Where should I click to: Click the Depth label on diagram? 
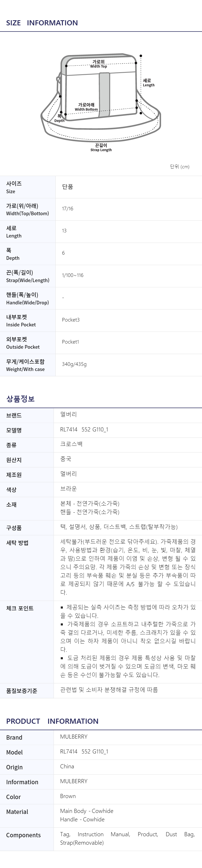click(x=59, y=118)
